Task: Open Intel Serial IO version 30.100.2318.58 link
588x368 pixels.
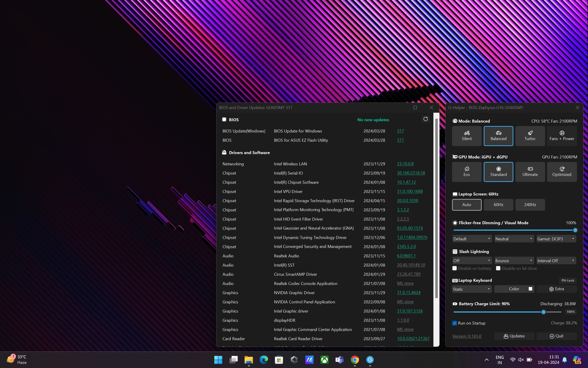Action: tap(411, 173)
